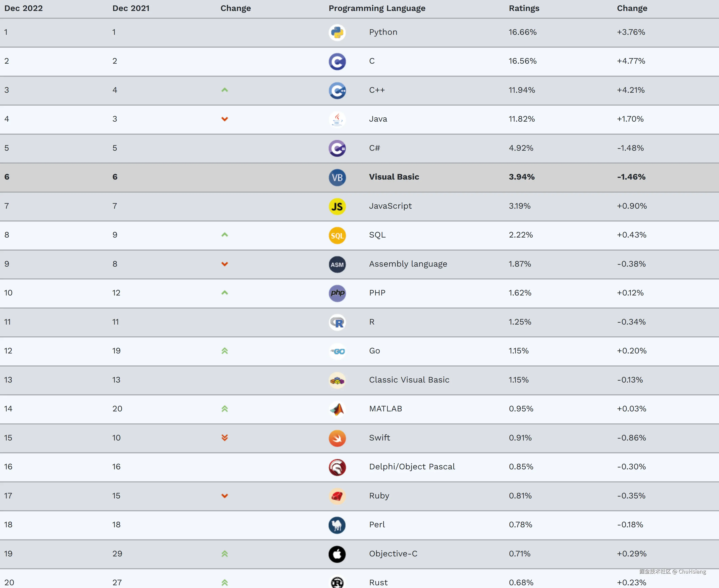719x588 pixels.
Task: Click the Objective-C Apple logo icon
Action: click(x=337, y=554)
